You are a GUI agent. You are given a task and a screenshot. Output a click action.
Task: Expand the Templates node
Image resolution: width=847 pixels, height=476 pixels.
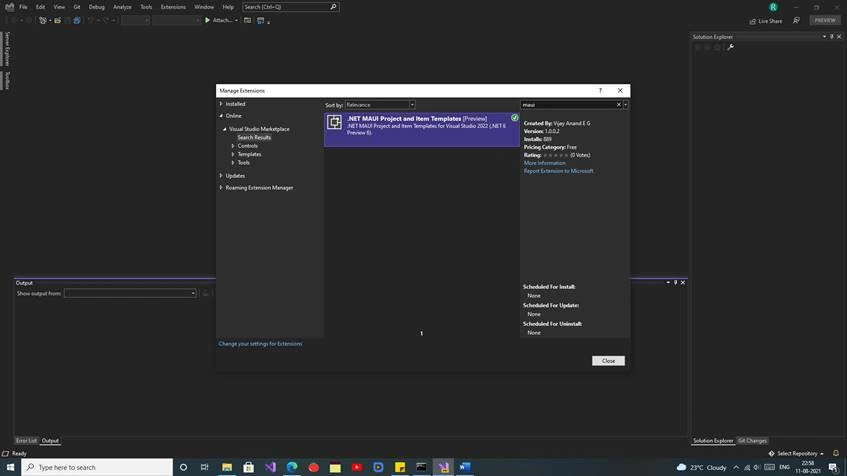pyautogui.click(x=233, y=154)
